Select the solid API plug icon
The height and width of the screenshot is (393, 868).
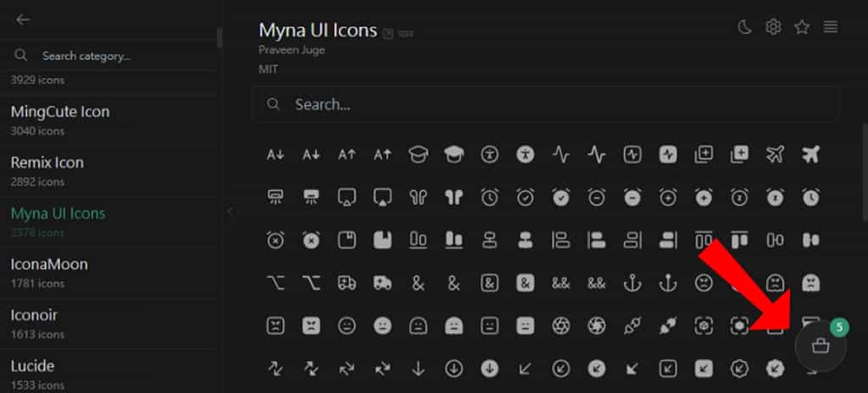668,325
